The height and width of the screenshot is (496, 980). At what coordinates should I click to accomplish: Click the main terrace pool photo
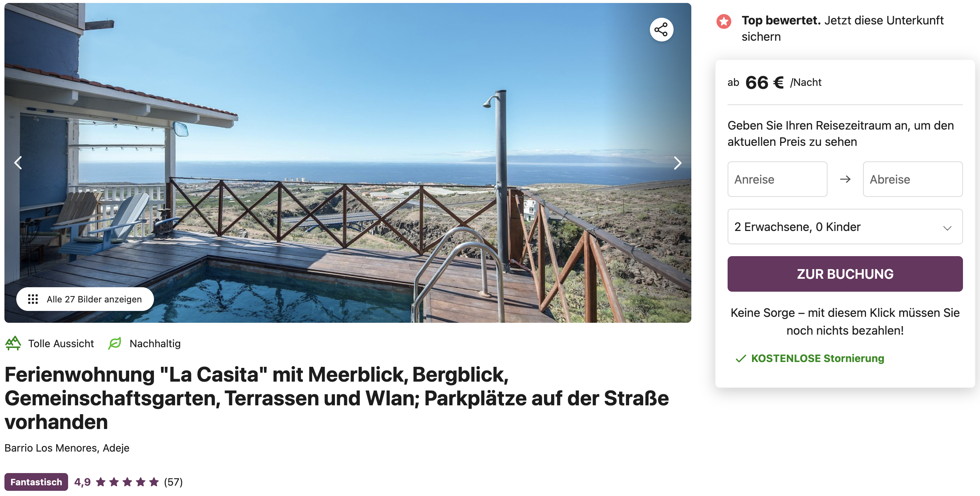pos(348,163)
